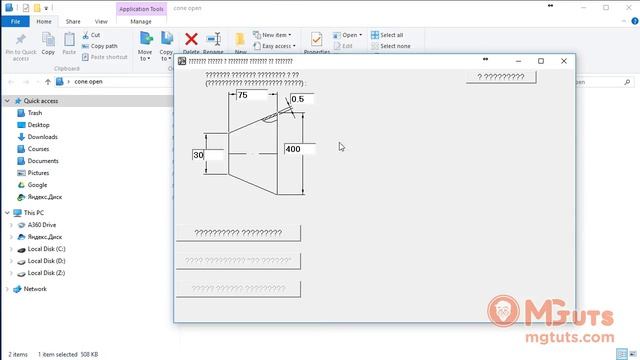640x360 pixels.
Task: Expand the A360 Drive node
Action: 11,225
